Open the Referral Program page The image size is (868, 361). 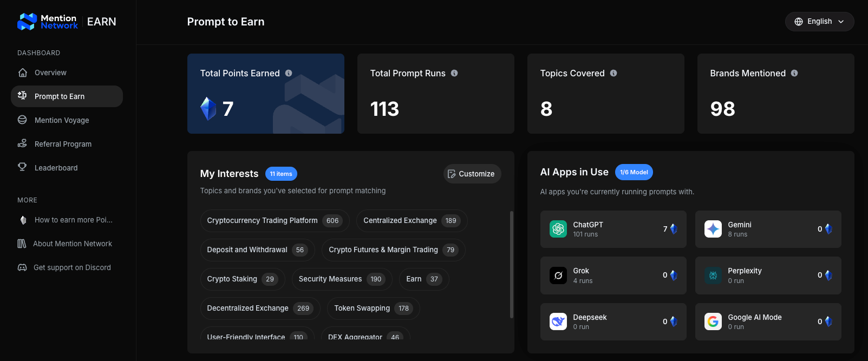pyautogui.click(x=63, y=144)
